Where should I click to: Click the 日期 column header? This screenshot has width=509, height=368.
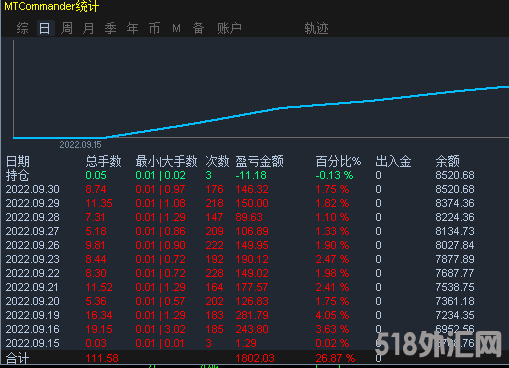point(18,162)
